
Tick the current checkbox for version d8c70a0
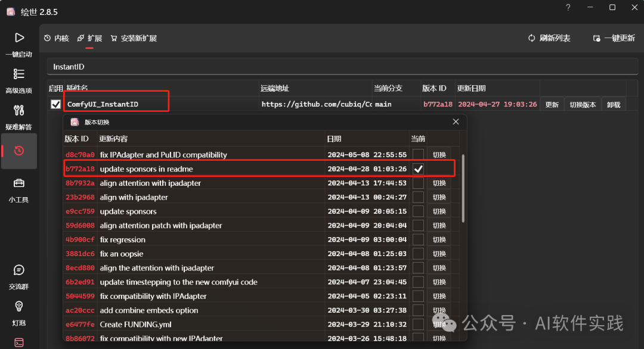click(418, 155)
